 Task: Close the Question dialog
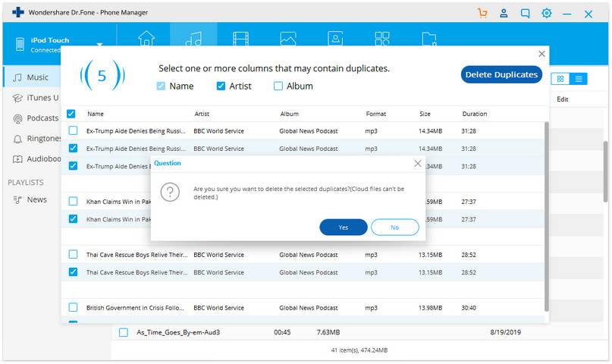pos(418,164)
